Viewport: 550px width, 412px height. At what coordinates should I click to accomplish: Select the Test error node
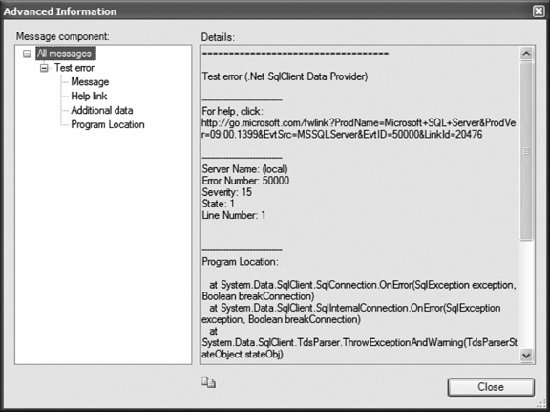point(74,68)
